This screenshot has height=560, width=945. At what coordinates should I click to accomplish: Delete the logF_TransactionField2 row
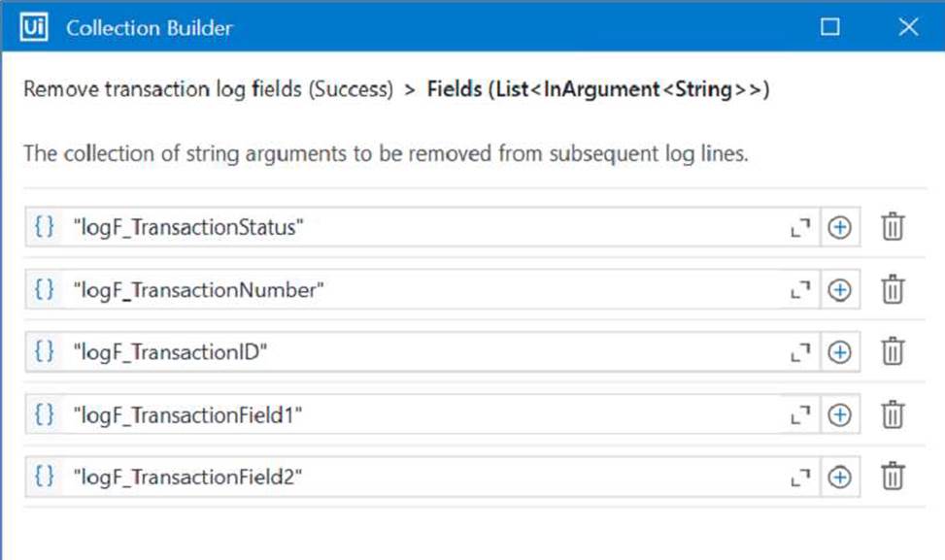click(x=893, y=477)
